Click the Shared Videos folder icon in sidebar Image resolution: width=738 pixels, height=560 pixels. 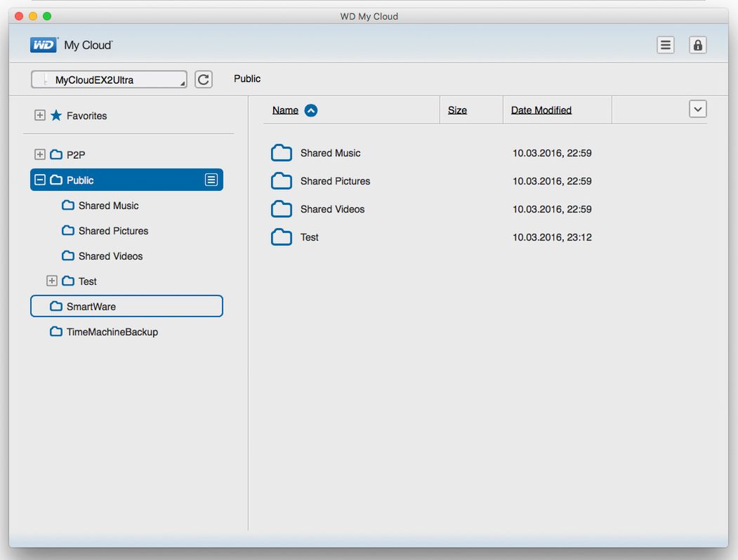click(x=68, y=255)
